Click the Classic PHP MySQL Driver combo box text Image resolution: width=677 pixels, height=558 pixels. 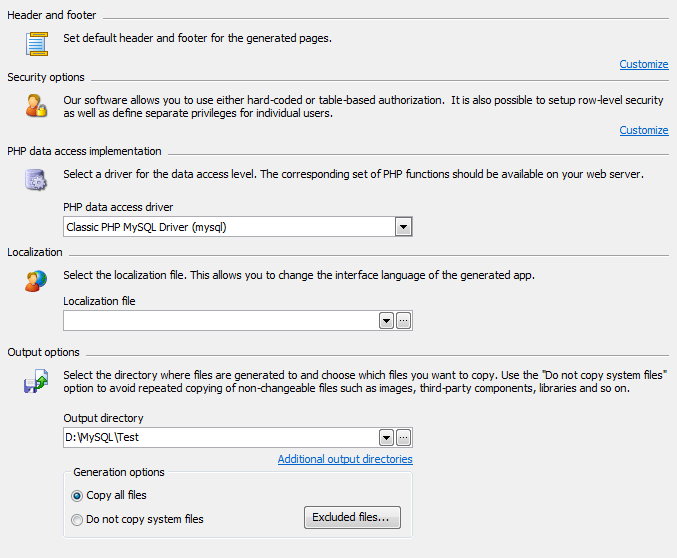146,227
